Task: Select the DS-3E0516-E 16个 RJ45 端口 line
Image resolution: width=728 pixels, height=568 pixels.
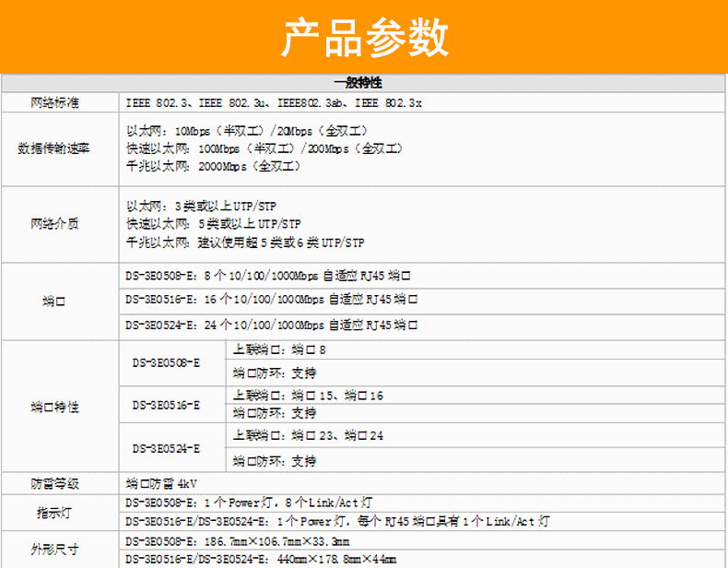Action: click(x=271, y=300)
